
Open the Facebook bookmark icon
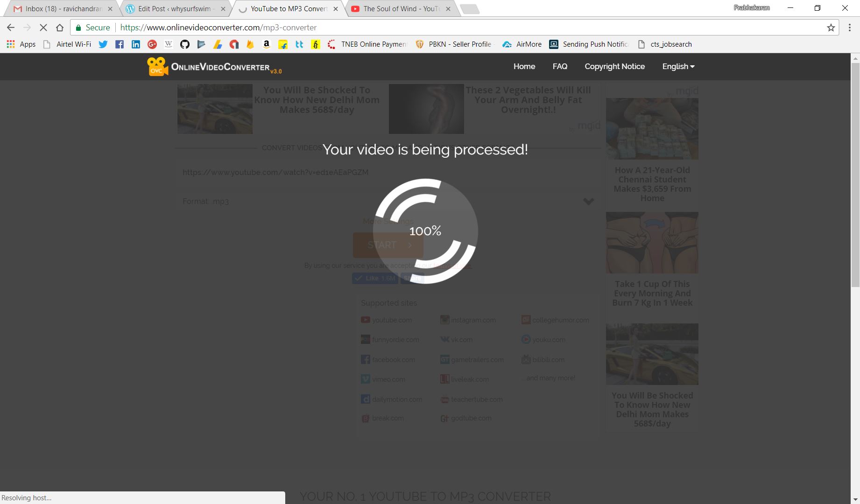[120, 44]
